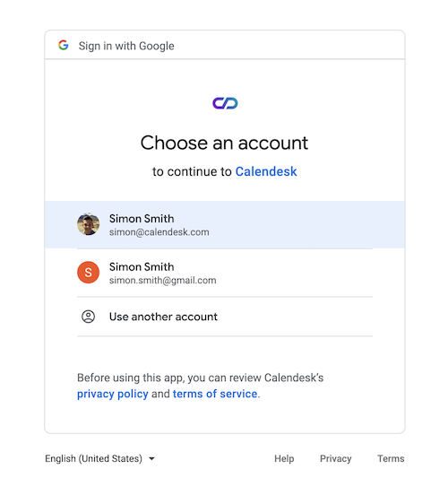This screenshot has height=478, width=448.
Task: Click the Sign in with Google header text
Action: [126, 46]
